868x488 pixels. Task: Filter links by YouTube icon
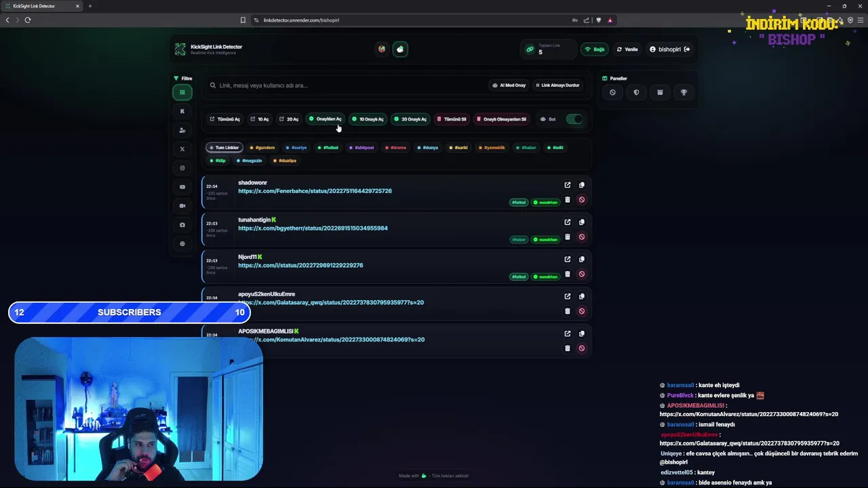tap(182, 187)
